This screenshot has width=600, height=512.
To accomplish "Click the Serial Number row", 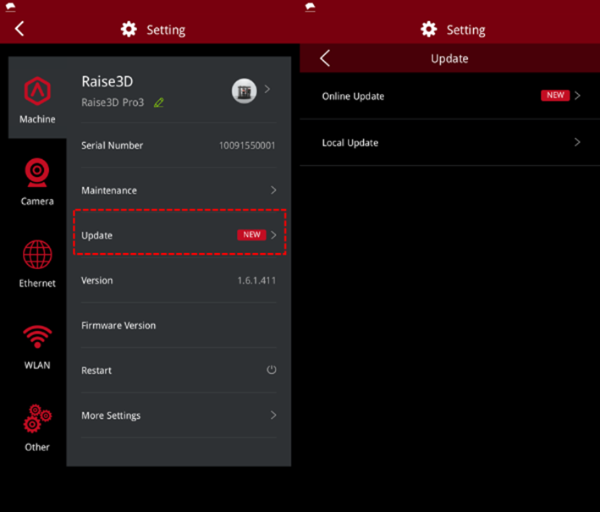I will click(178, 145).
